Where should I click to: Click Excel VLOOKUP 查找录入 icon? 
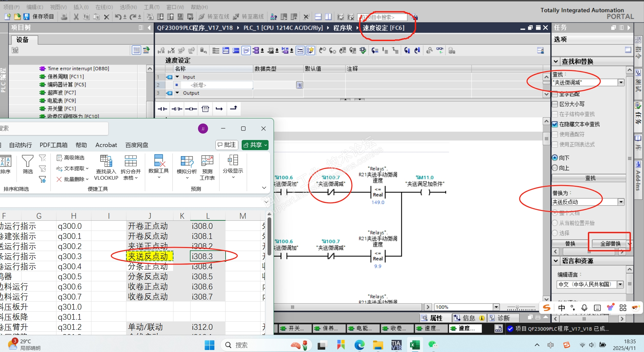click(106, 168)
